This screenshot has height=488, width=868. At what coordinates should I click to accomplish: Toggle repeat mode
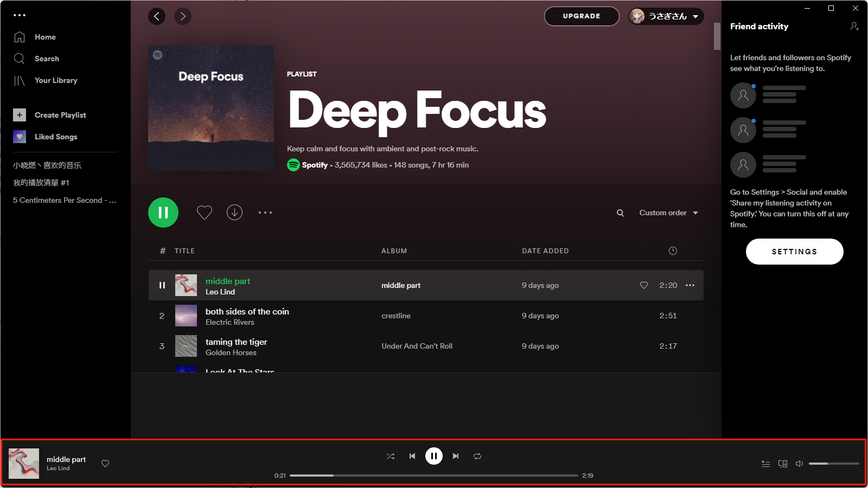(477, 456)
